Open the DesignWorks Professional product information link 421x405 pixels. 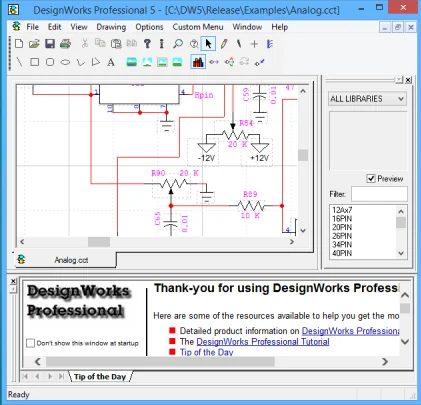click(x=350, y=331)
